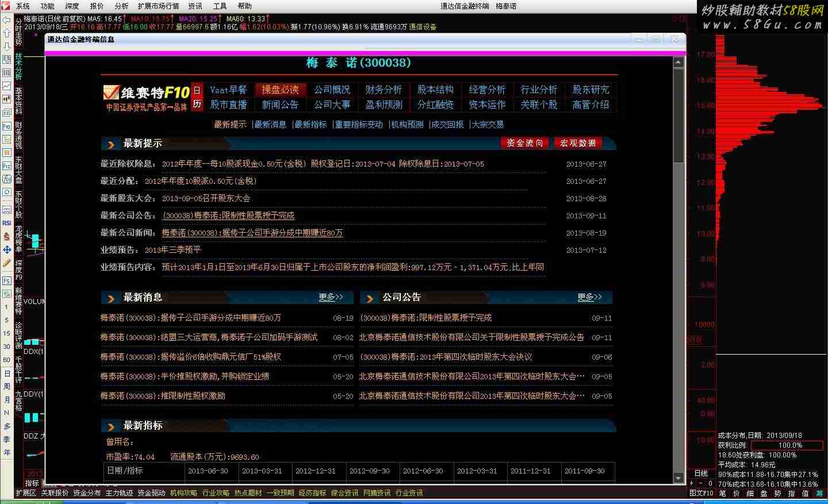Click the F10 info icon in left toolbar
The width and height of the screenshot is (828, 504).
6,126
